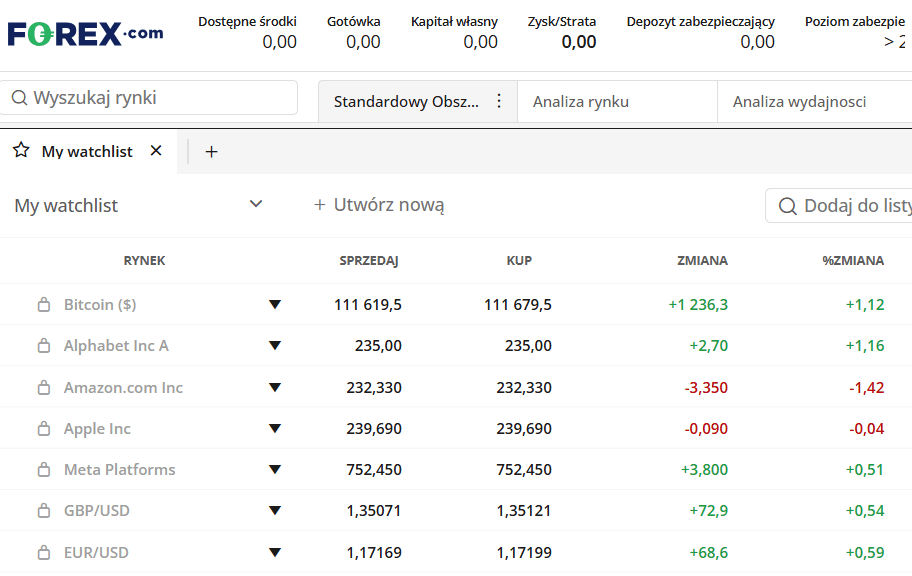This screenshot has width=912, height=576.
Task: Click the Gotówka balance value
Action: click(363, 42)
